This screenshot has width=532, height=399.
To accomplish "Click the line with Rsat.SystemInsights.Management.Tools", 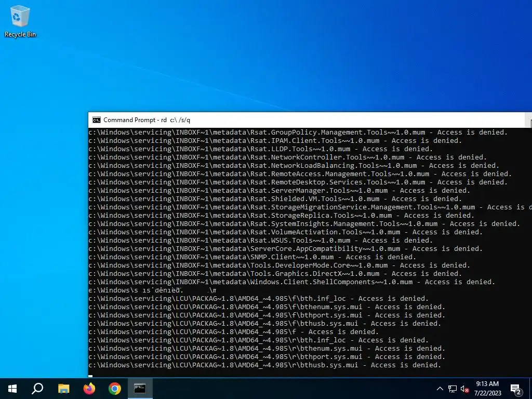I will tap(304, 223).
